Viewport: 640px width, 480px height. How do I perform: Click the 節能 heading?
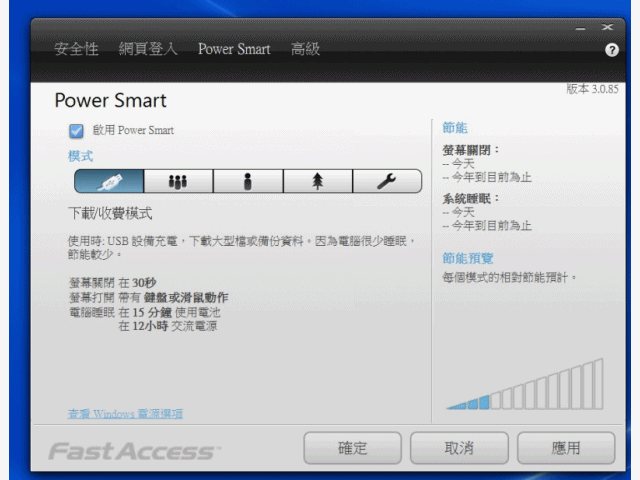455,128
